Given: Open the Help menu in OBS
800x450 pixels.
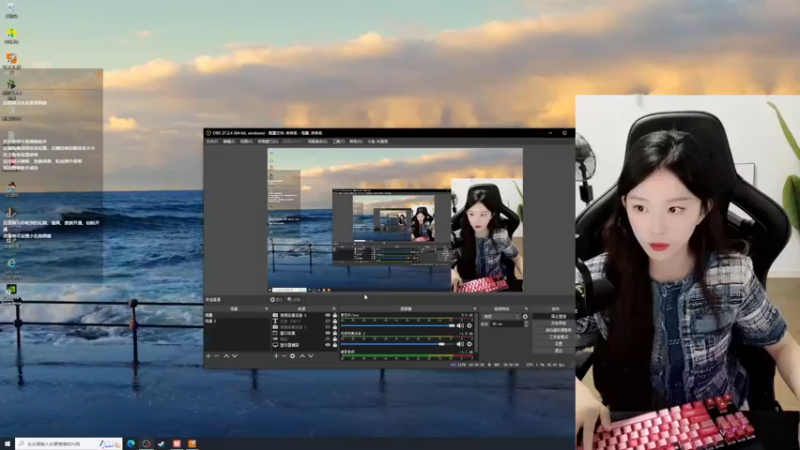Looking at the screenshot, I should (356, 141).
